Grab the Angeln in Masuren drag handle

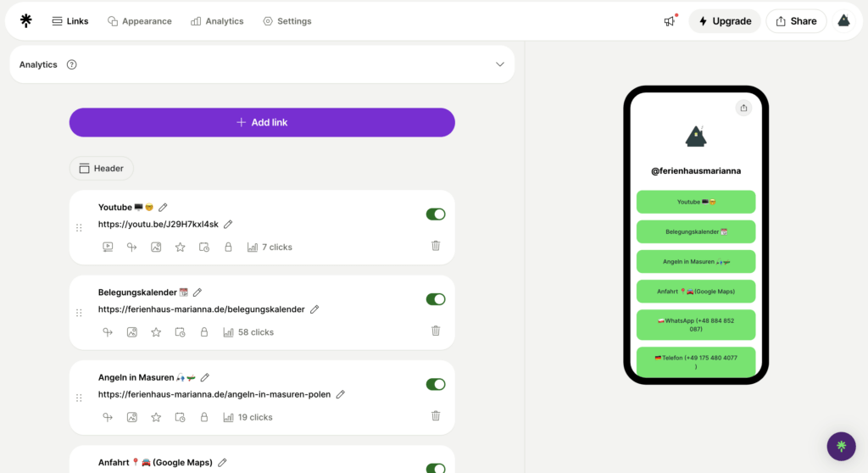(x=79, y=398)
